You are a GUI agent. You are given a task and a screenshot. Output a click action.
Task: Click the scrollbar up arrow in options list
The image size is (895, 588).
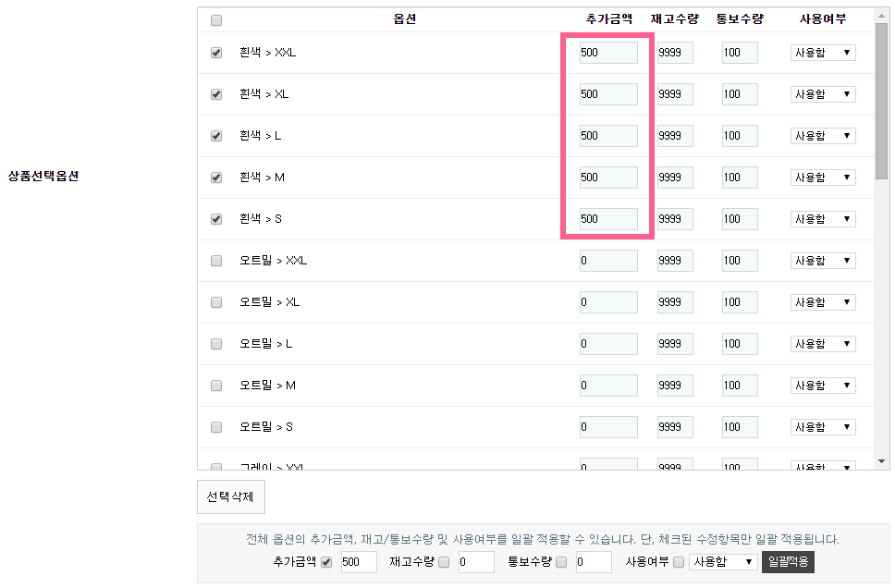pyautogui.click(x=882, y=17)
